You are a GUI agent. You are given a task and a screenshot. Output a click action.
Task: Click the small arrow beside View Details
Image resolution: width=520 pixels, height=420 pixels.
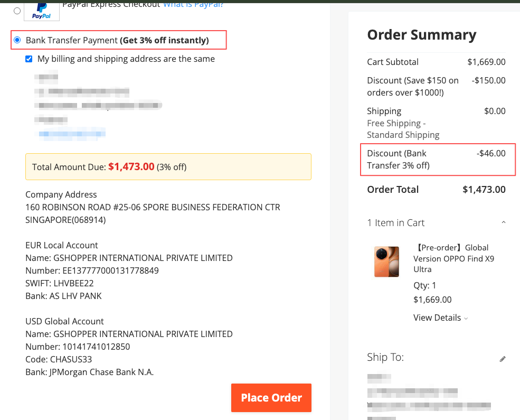466,319
